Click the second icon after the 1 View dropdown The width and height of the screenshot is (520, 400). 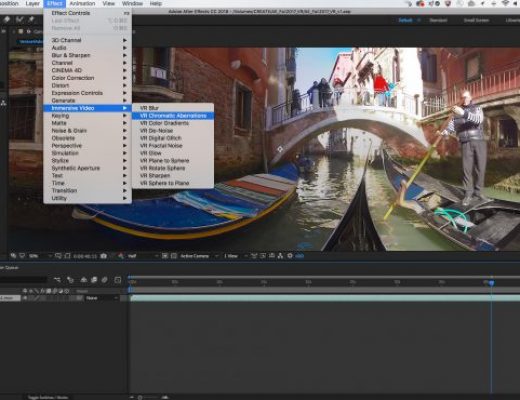point(263,256)
